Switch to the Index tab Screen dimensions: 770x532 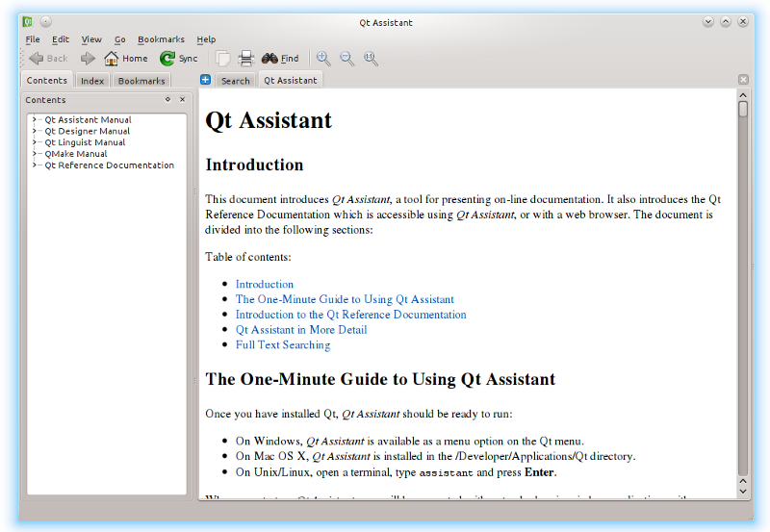pos(92,81)
